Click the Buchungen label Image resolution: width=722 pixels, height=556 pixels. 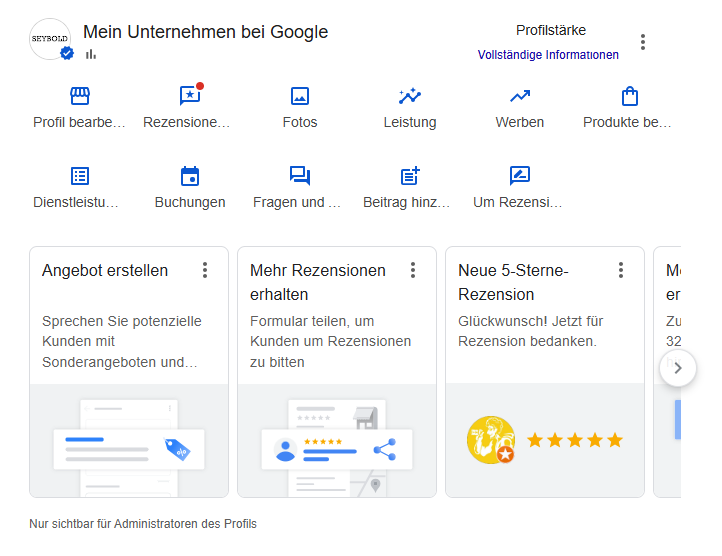190,202
